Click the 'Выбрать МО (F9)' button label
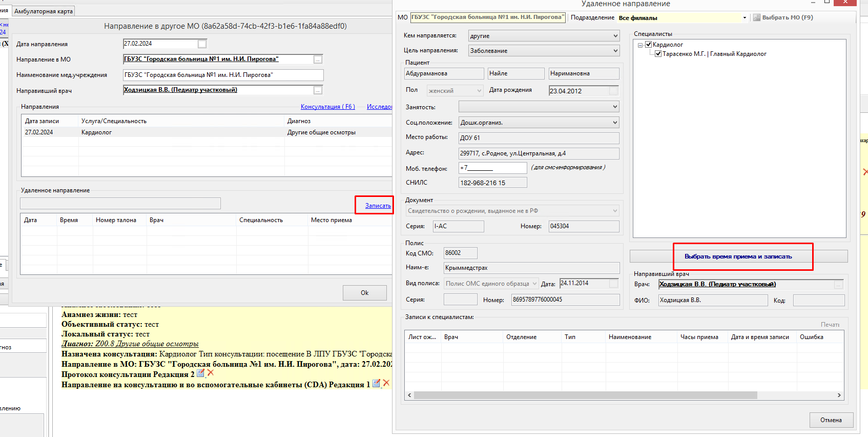The width and height of the screenshot is (868, 437). (x=788, y=17)
